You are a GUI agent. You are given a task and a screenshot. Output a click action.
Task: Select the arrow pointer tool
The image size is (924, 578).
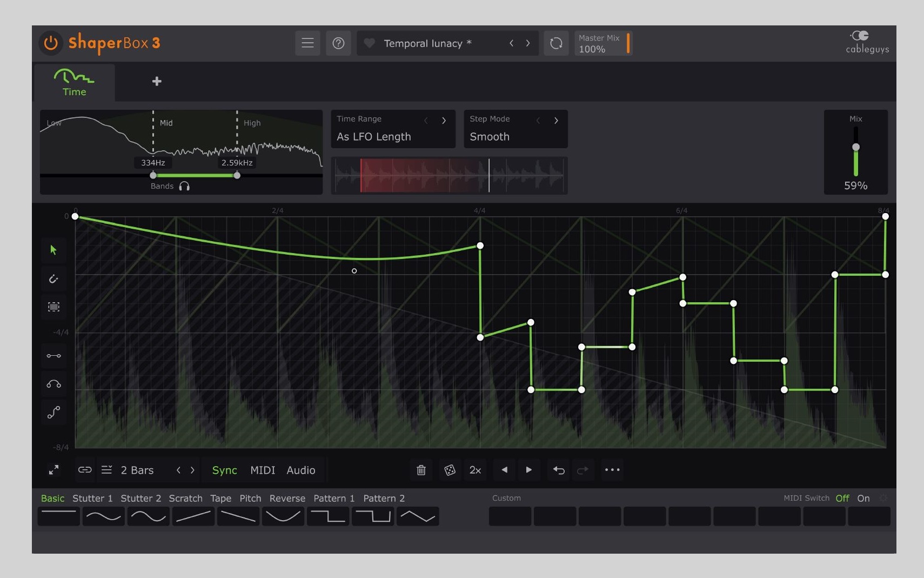(x=53, y=250)
